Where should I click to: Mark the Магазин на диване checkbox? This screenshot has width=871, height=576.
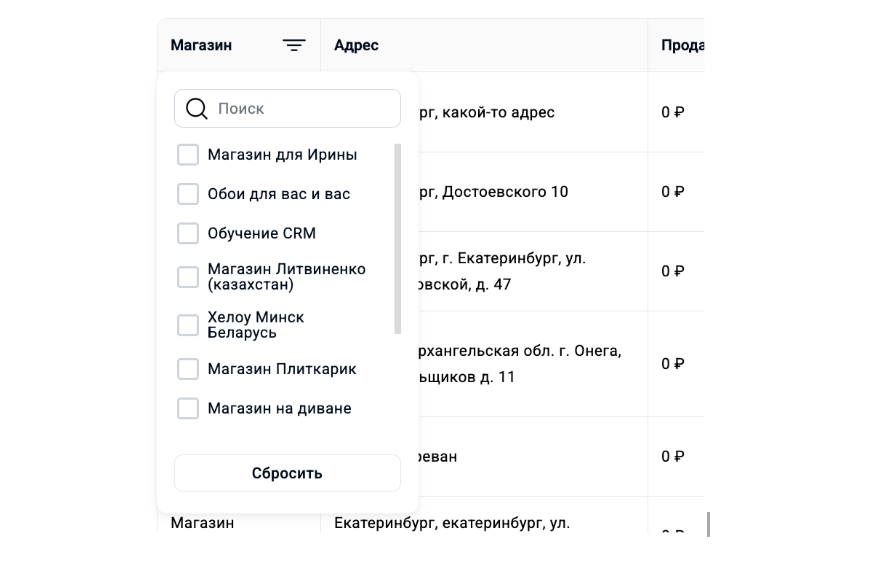coord(188,408)
